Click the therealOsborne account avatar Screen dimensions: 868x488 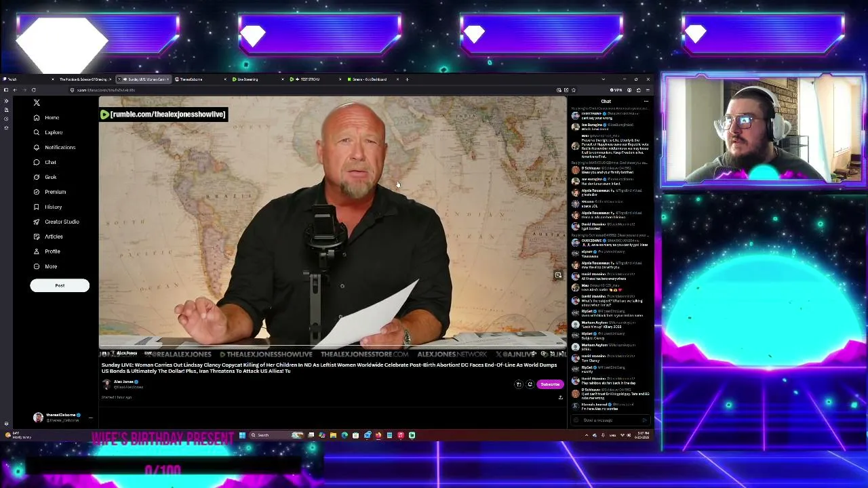click(38, 418)
